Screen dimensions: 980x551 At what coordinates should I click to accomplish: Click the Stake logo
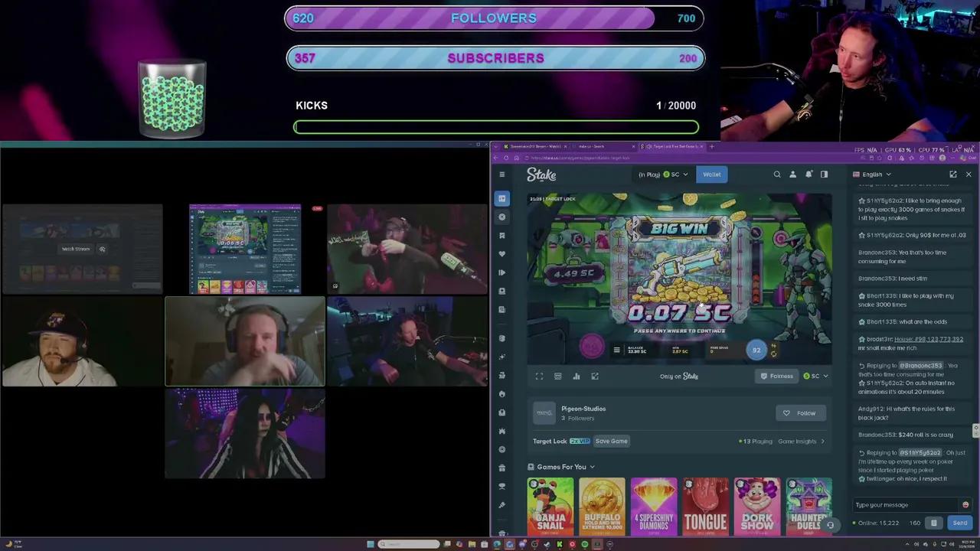coord(541,174)
